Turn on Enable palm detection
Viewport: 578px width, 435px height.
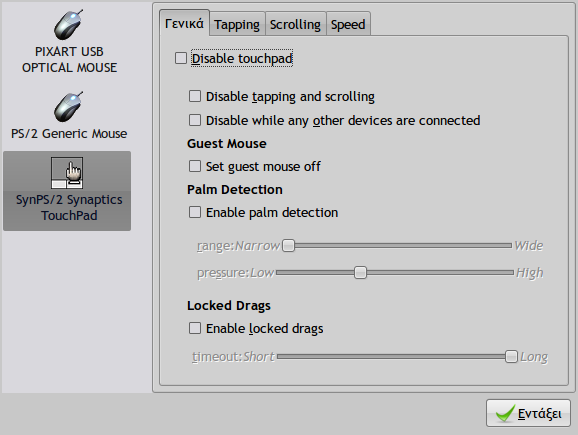[x=195, y=212]
